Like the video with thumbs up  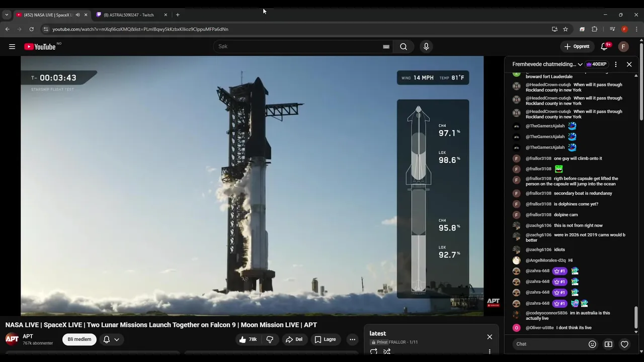(x=248, y=339)
